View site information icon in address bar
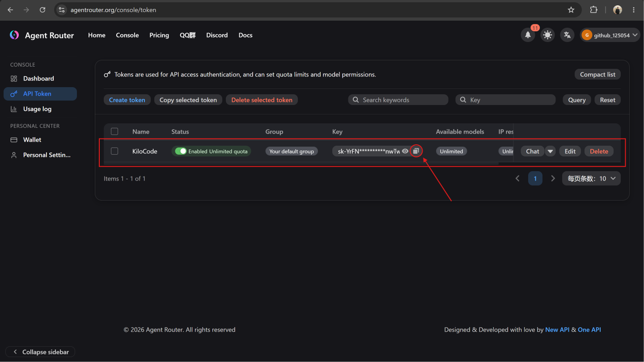This screenshot has height=362, width=644. (62, 10)
